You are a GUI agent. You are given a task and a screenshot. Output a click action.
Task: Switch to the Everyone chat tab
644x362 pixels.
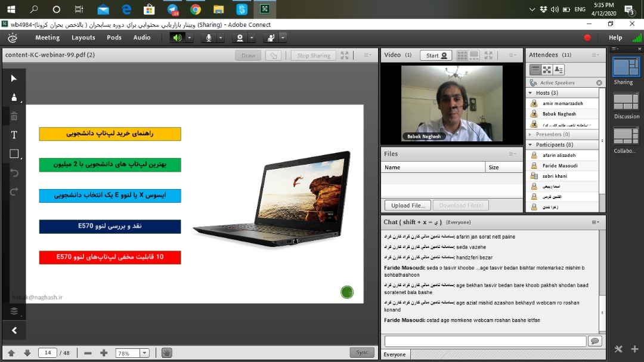pyautogui.click(x=395, y=355)
